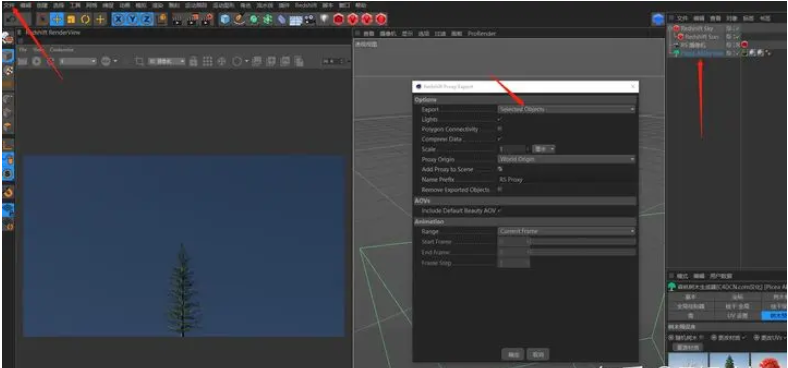Select Redshift Sky in Object Manager
The image size is (788, 368).
(697, 29)
